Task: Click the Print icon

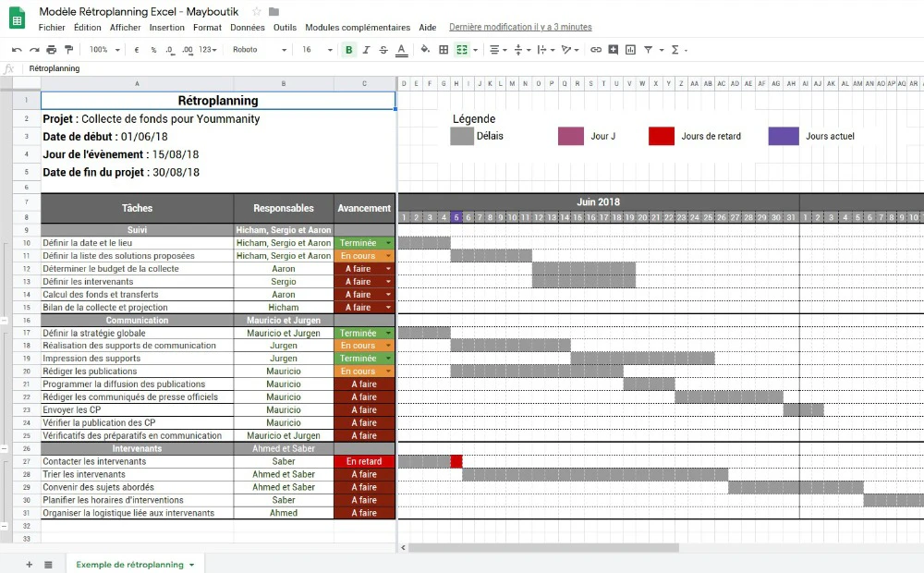Action: tap(51, 50)
